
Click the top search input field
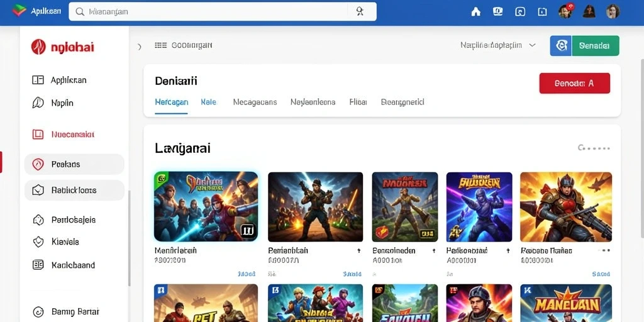coord(223,11)
